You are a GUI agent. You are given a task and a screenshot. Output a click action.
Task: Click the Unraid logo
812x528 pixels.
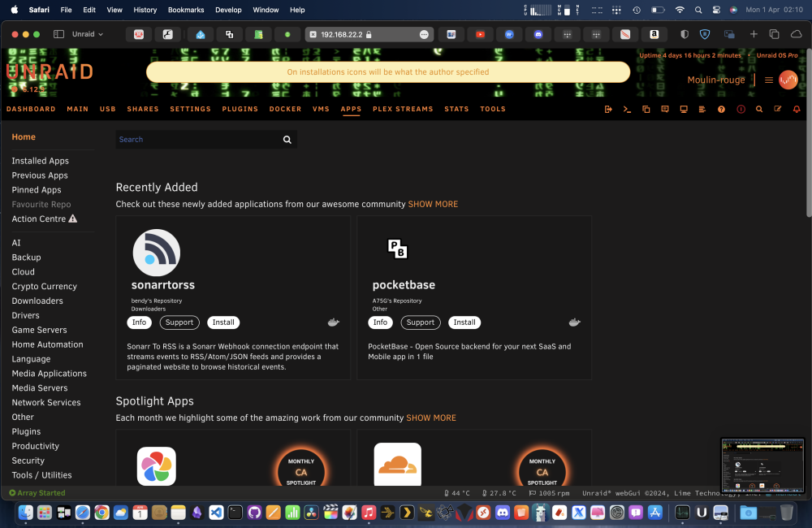coord(50,71)
